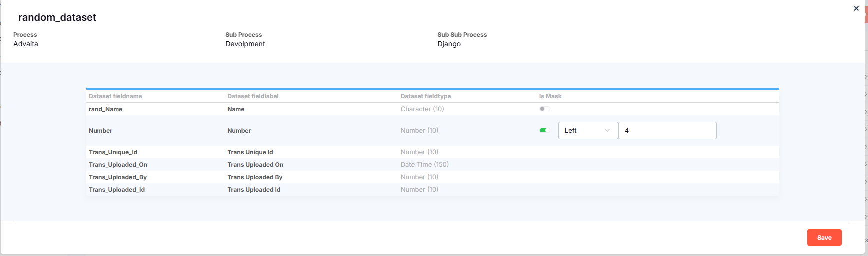Select the Trans_Uploaded_On fieldname cell
Image resolution: width=868 pixels, height=256 pixels.
(118, 165)
